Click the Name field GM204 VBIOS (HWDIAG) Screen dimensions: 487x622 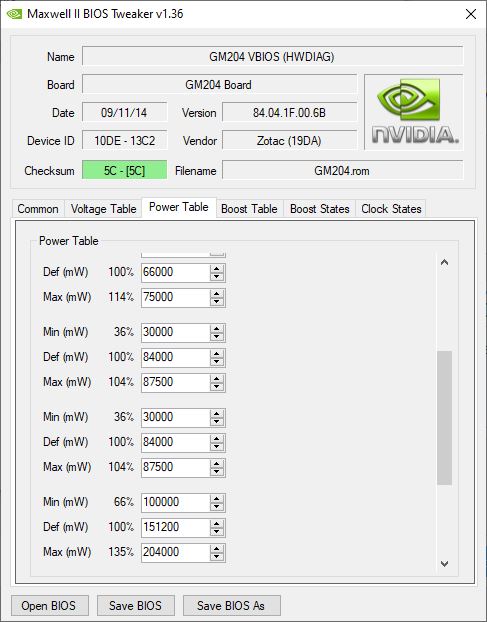pos(272,56)
